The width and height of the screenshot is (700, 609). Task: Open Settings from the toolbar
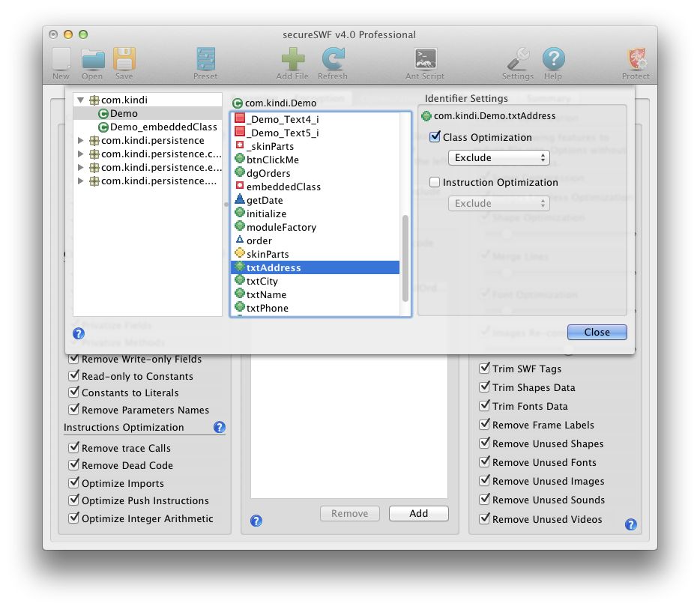pos(517,60)
